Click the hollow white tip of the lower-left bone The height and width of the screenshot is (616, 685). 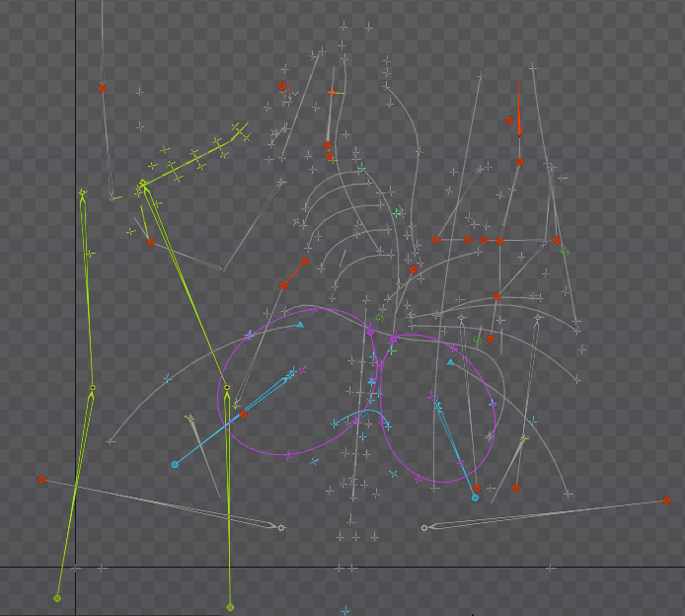pos(281,528)
